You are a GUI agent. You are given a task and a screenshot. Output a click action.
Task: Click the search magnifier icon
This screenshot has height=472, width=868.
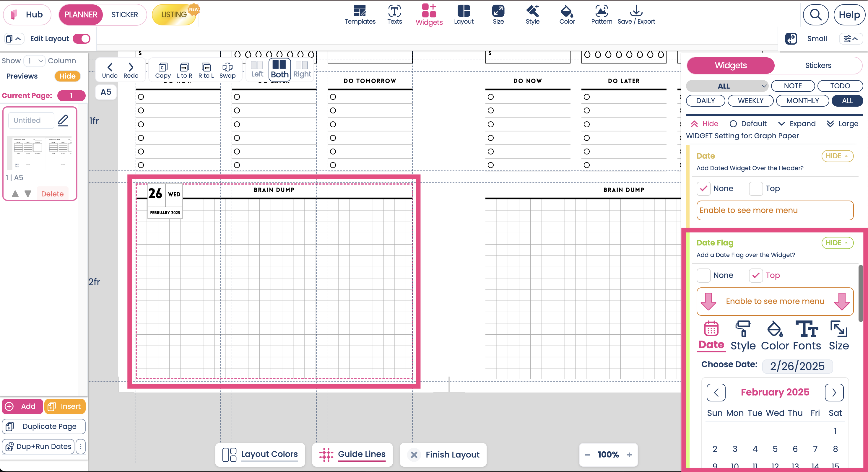pyautogui.click(x=815, y=15)
